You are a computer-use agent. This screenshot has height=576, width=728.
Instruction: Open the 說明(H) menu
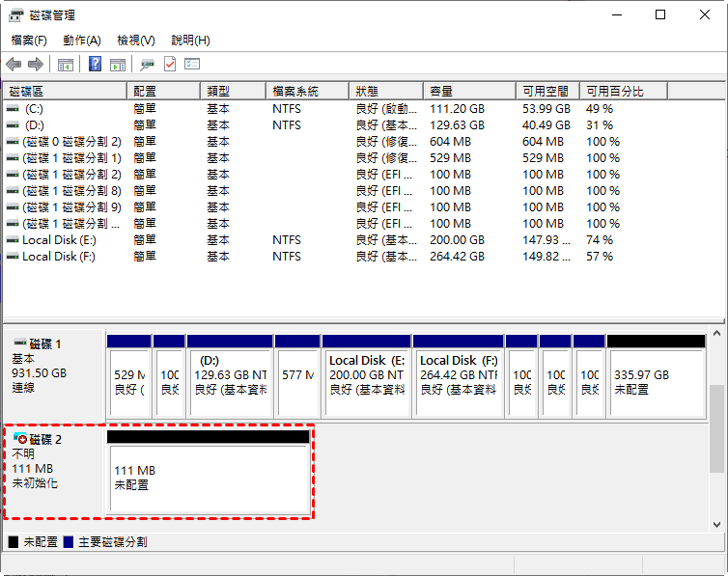pos(190,41)
